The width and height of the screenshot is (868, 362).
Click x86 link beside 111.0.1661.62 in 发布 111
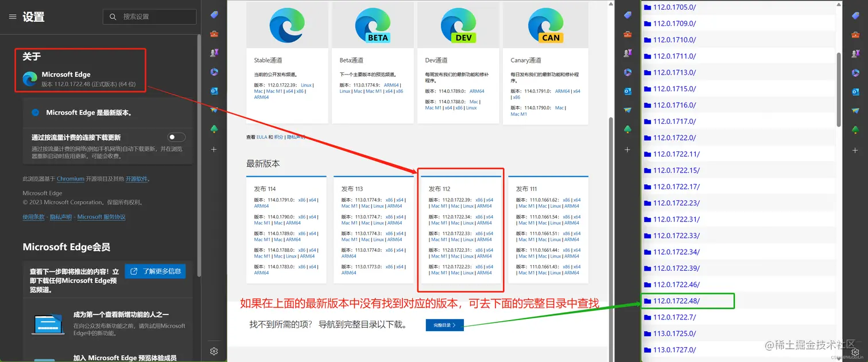coord(567,200)
